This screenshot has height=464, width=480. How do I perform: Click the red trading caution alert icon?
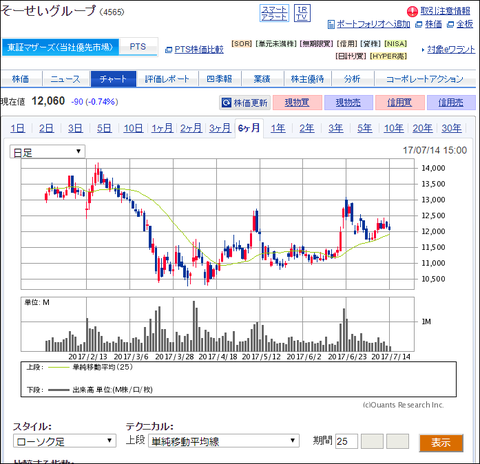412,11
